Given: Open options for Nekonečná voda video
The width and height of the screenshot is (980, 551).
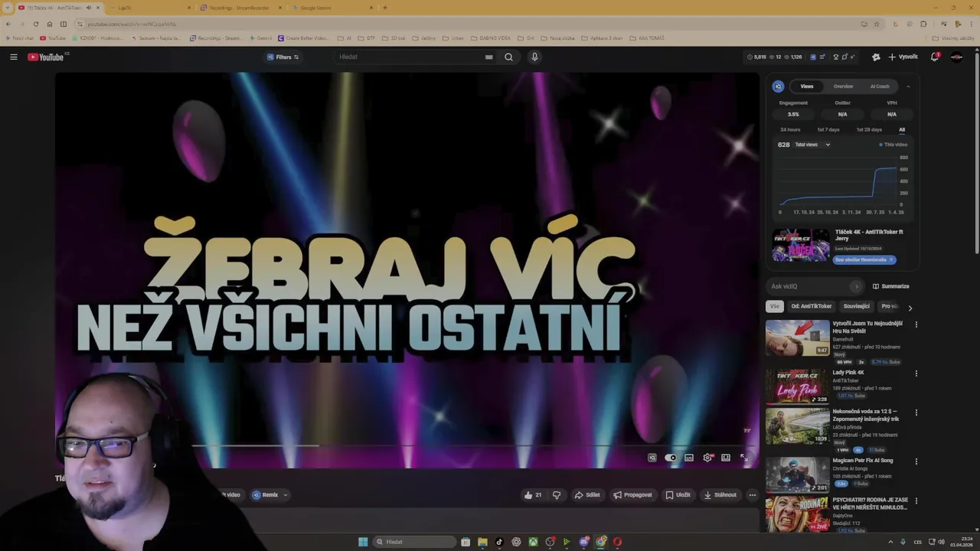Looking at the screenshot, I should point(916,412).
